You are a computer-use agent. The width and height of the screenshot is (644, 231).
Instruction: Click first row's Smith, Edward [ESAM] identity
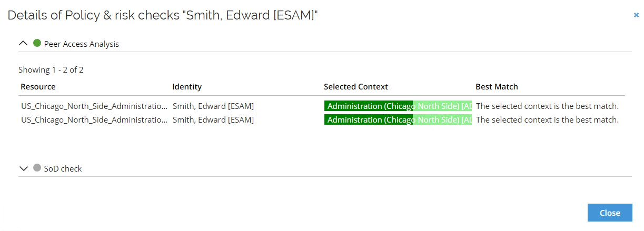(213, 106)
